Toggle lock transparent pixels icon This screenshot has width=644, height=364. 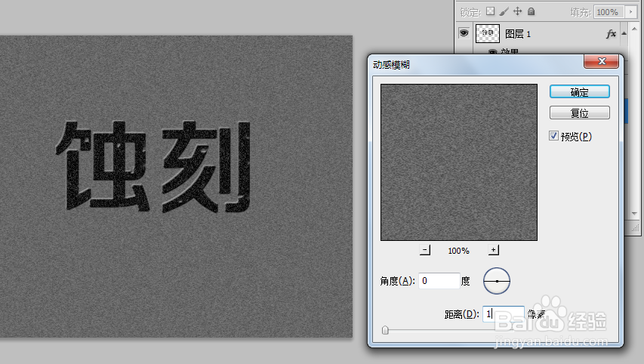491,11
